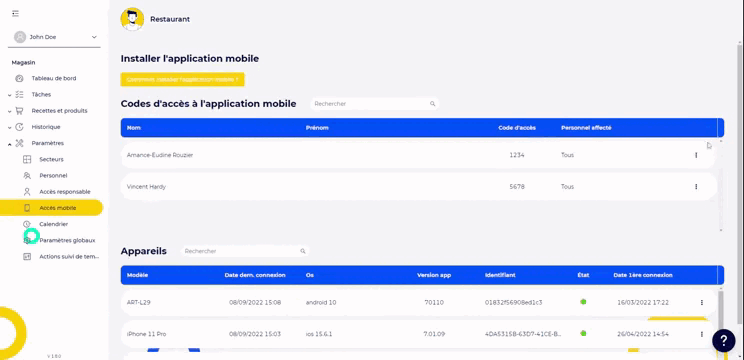Click the green status dot for iPhone 11 Pro
744x360 pixels.
[x=583, y=333]
